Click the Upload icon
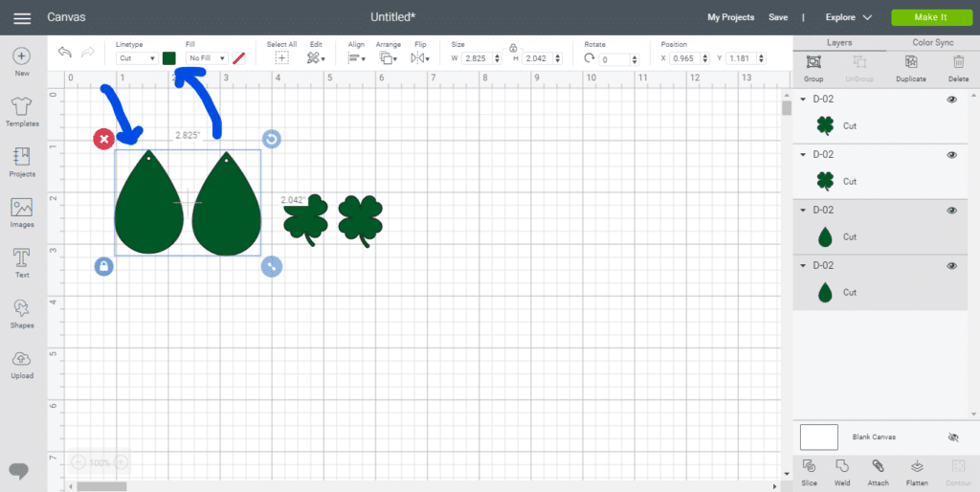Viewport: 980px width, 492px height. (22, 363)
